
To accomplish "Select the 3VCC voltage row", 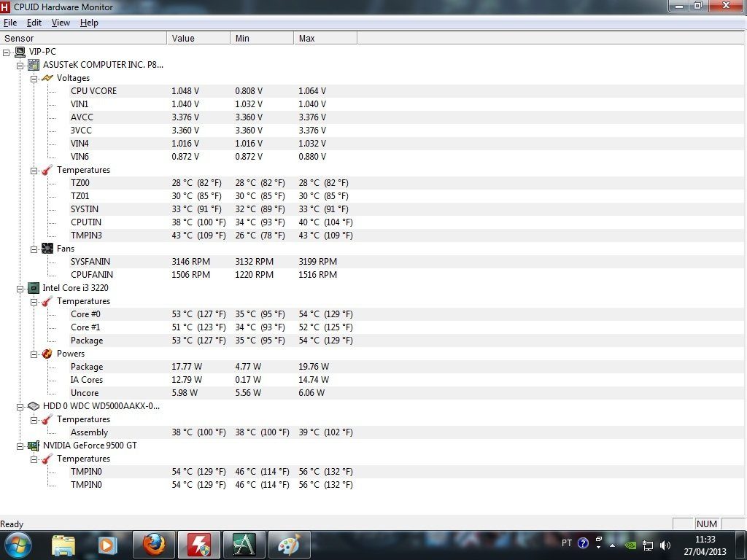I will [408, 130].
